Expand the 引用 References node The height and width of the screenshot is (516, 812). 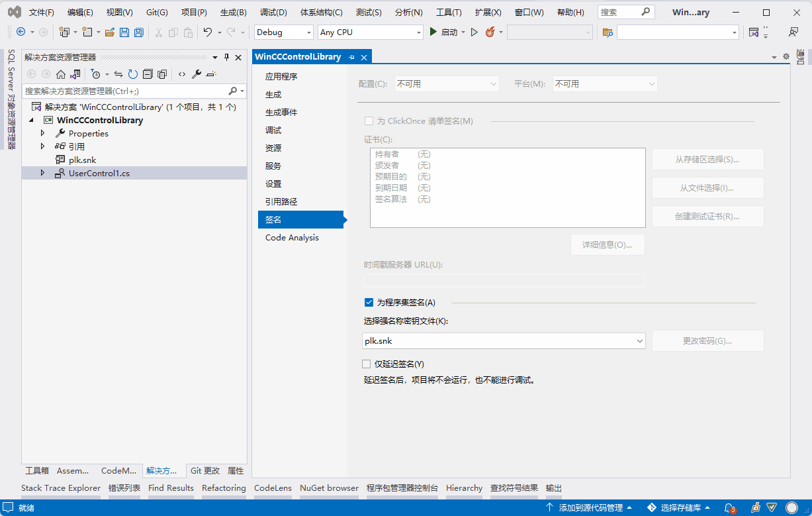tap(43, 146)
